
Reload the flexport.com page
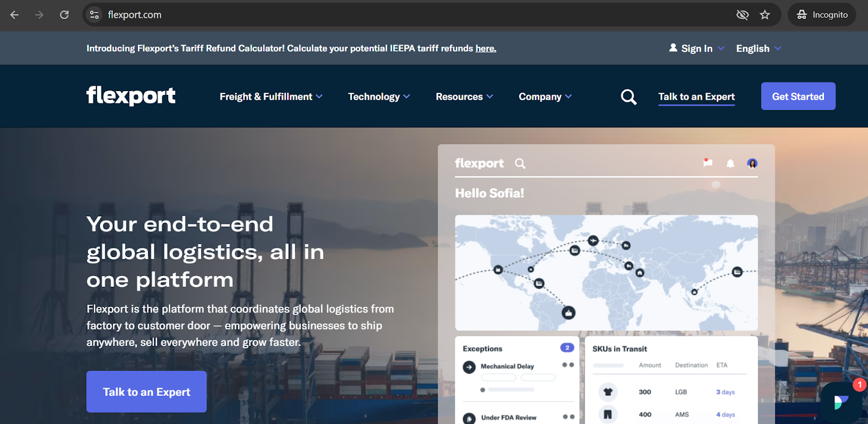click(64, 15)
